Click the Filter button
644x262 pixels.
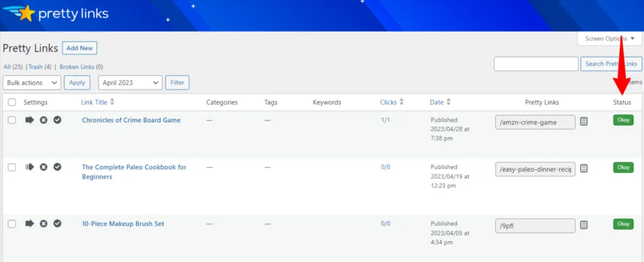coord(177,83)
